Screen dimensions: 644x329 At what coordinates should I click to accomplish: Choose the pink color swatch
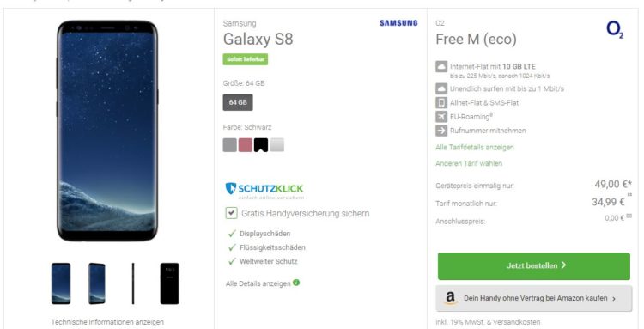(246, 145)
